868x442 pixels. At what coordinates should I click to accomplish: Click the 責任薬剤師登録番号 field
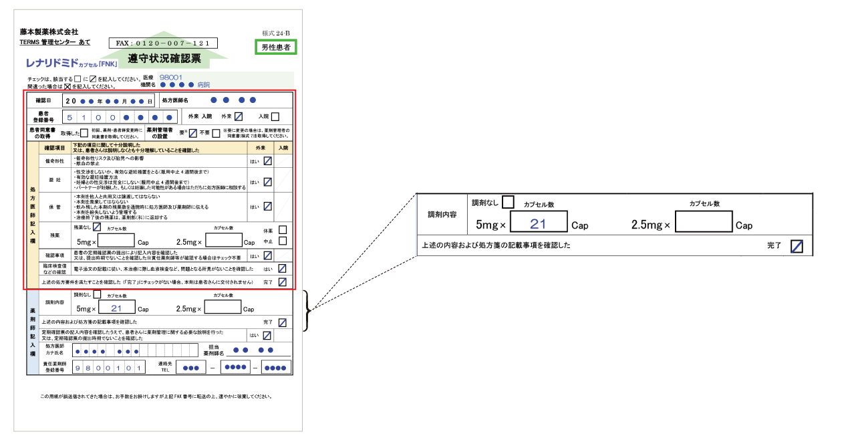[110, 368]
